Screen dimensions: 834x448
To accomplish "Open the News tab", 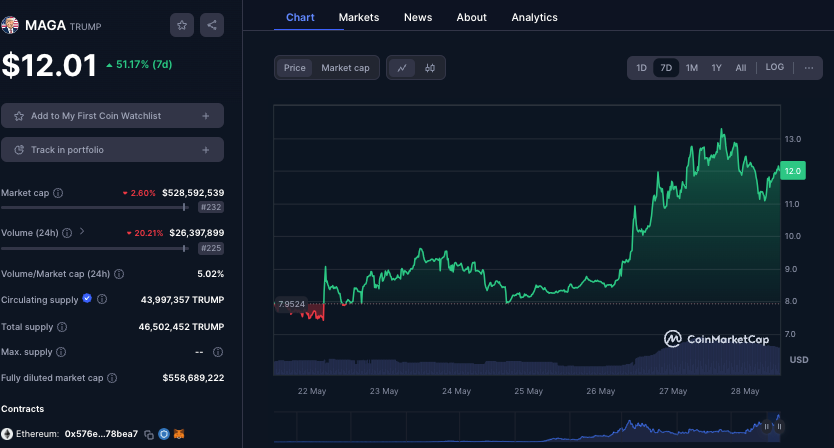I will 418,17.
